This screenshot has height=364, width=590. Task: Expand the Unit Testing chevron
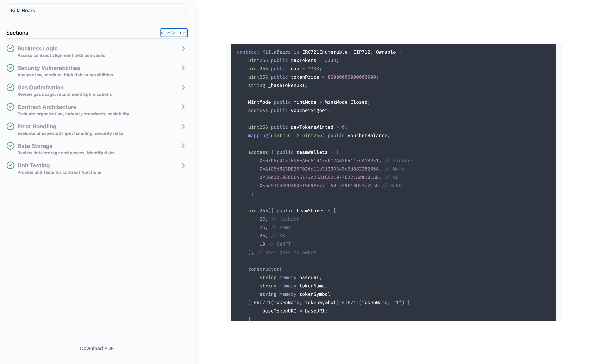183,165
